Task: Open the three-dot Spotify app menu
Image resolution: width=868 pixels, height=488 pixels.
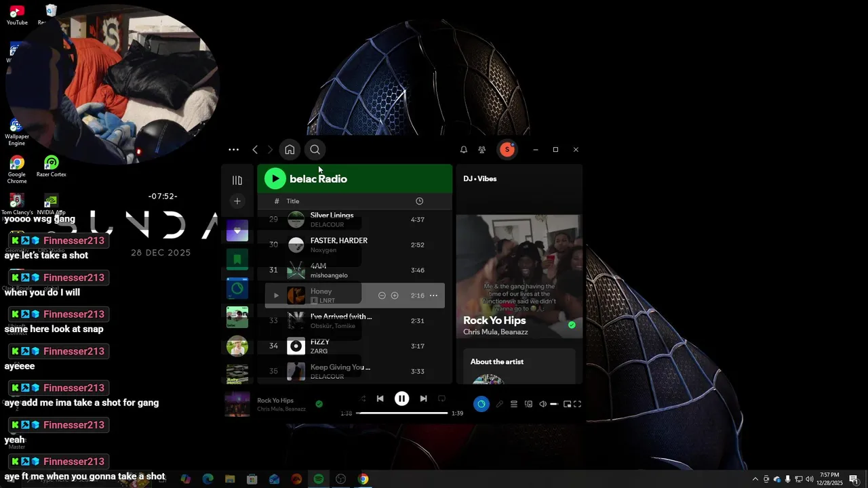Action: coord(234,150)
